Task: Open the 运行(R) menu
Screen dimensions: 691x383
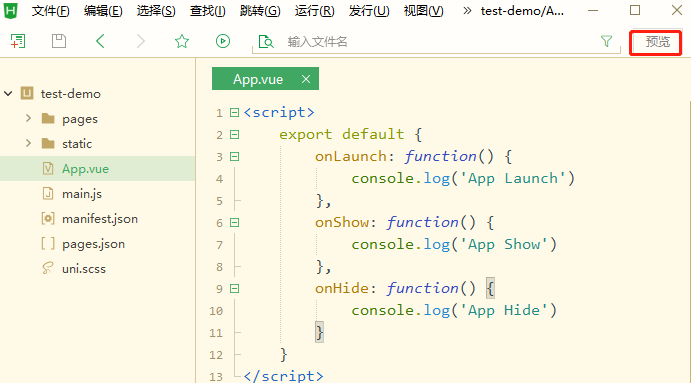Action: pyautogui.click(x=315, y=11)
